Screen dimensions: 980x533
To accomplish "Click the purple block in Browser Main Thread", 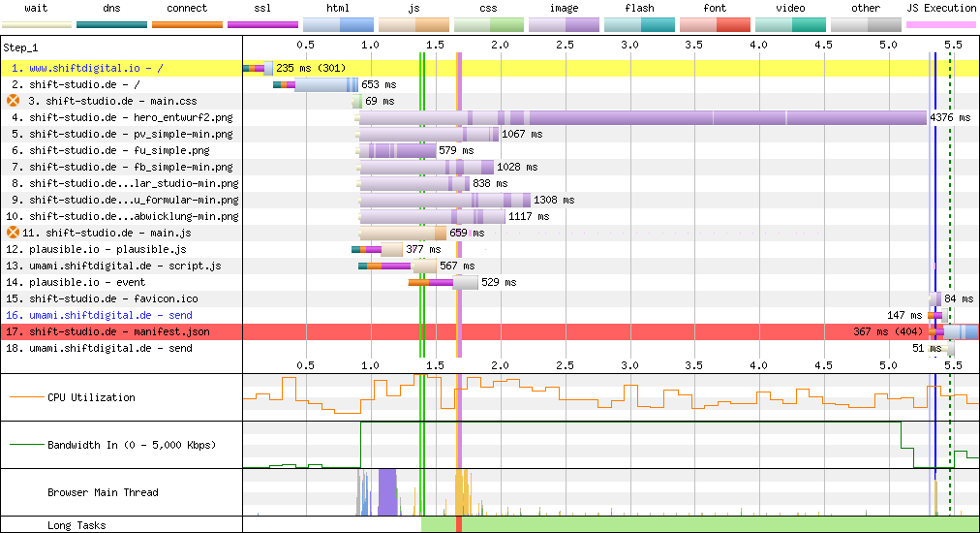I will pos(387,492).
